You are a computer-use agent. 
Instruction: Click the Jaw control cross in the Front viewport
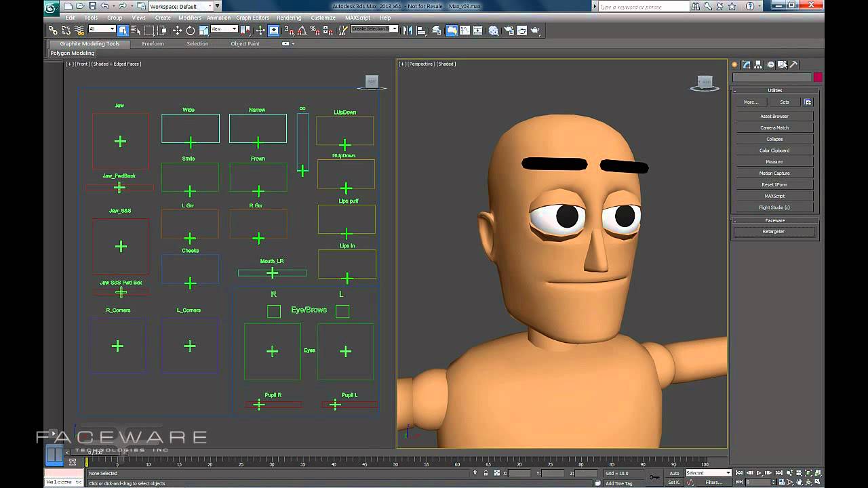[x=120, y=141]
